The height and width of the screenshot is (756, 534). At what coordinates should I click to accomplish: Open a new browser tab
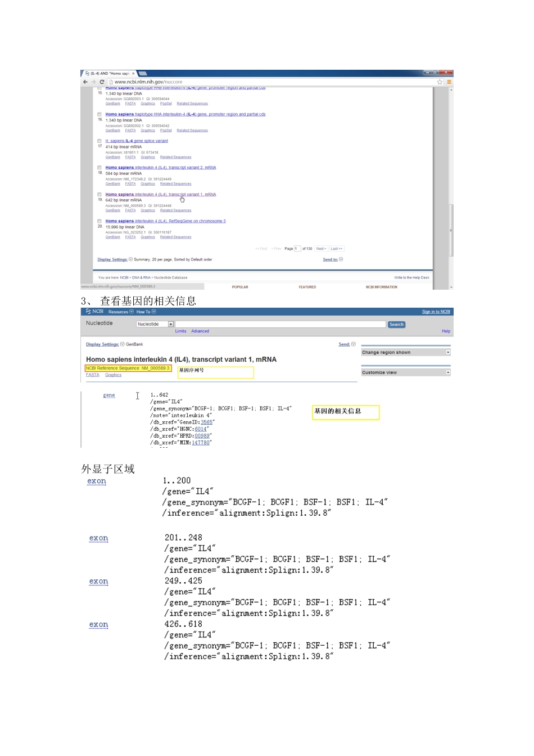143,74
